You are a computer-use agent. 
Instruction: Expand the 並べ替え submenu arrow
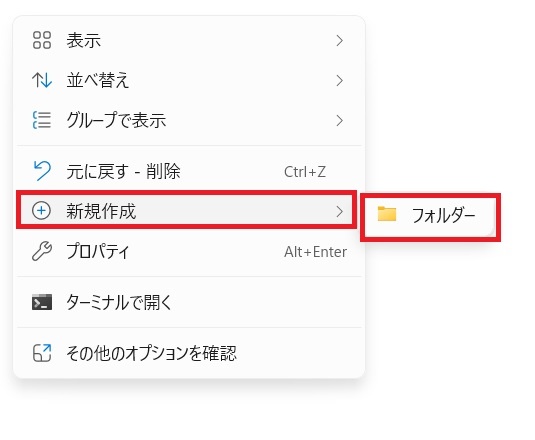pyautogui.click(x=339, y=80)
